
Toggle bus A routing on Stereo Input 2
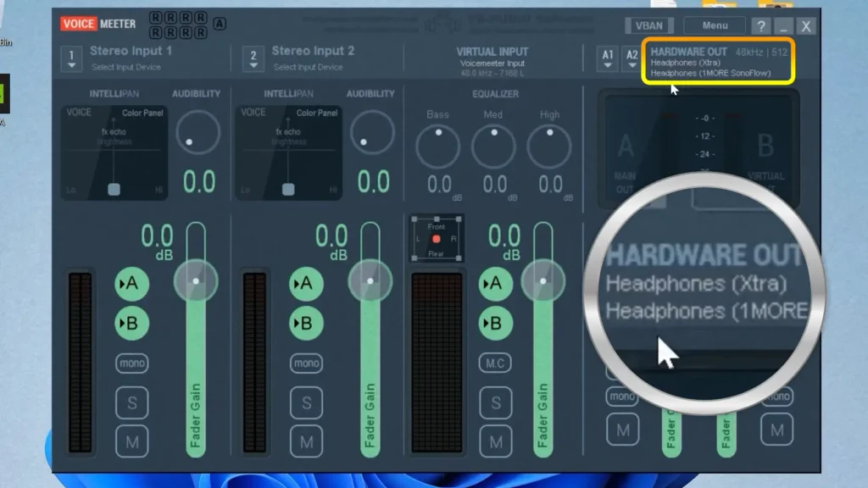point(305,283)
